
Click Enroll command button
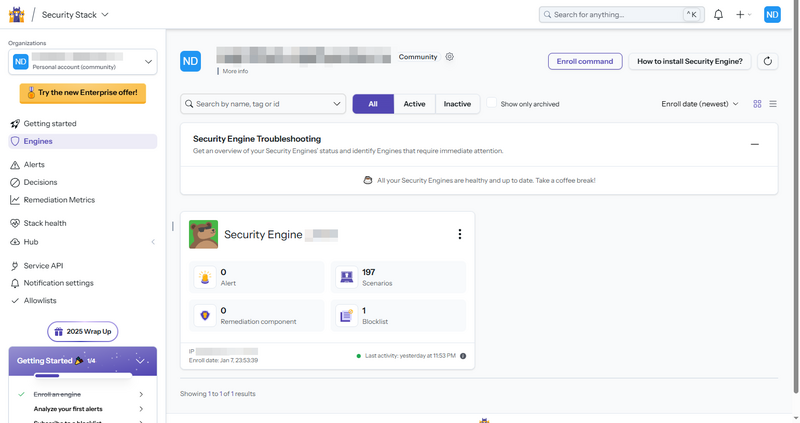coord(585,61)
